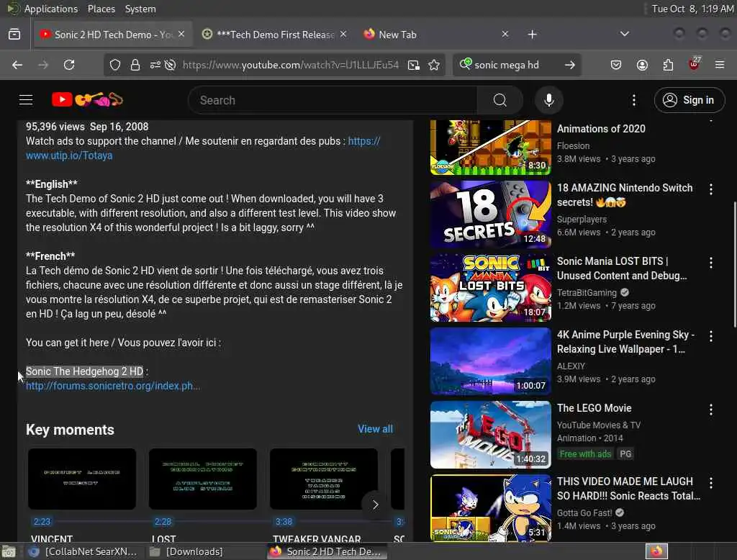
Task: Open the YouTube guide hamburger menu
Action: 26,99
